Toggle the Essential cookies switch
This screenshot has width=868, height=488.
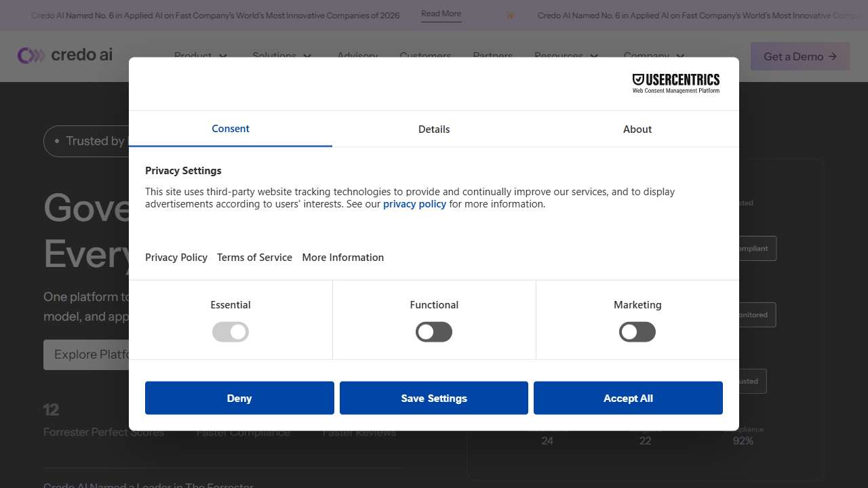pyautogui.click(x=231, y=332)
